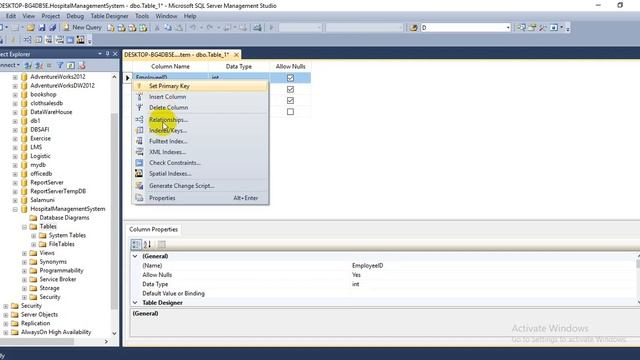
Task: Open Check Constraints... from context menu
Action: [200, 162]
